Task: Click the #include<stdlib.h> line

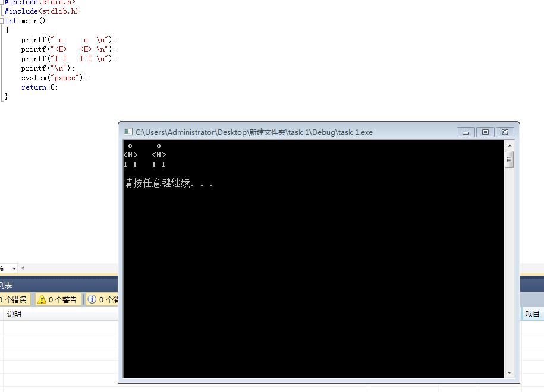Action: pos(42,11)
